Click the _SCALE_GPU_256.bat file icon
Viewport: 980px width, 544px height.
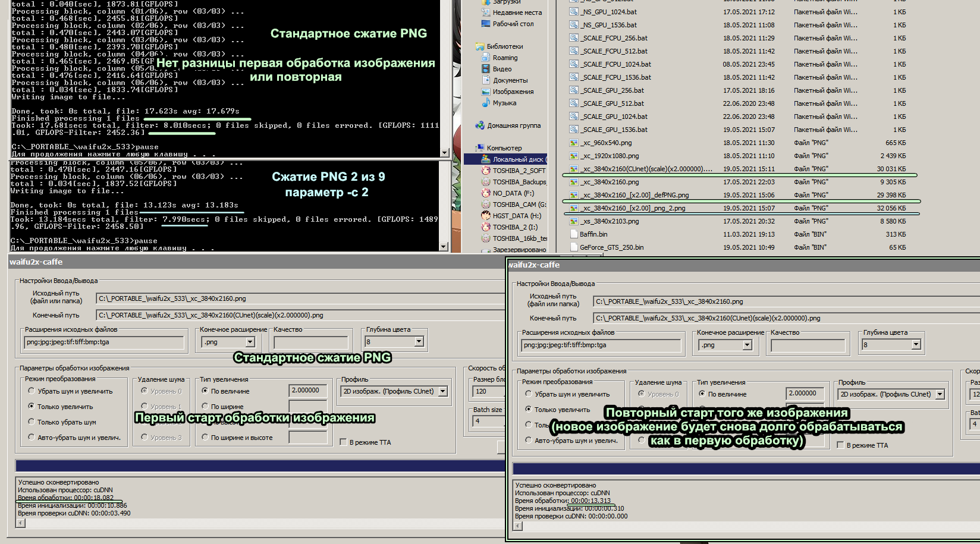[574, 90]
